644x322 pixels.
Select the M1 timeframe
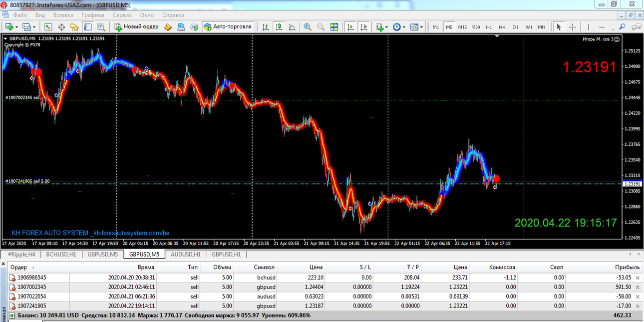(x=436, y=27)
